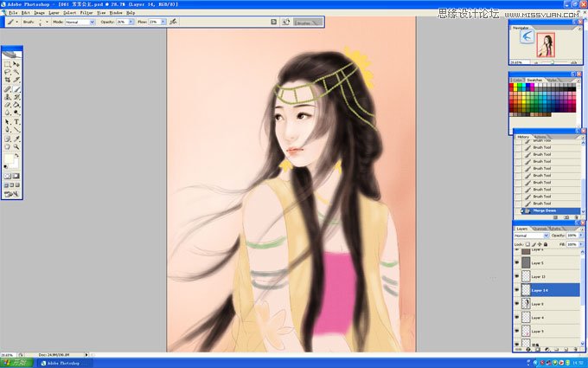This screenshot has width=588, height=368.
Task: Toggle lock transparent pixels checkbox
Action: (x=527, y=244)
